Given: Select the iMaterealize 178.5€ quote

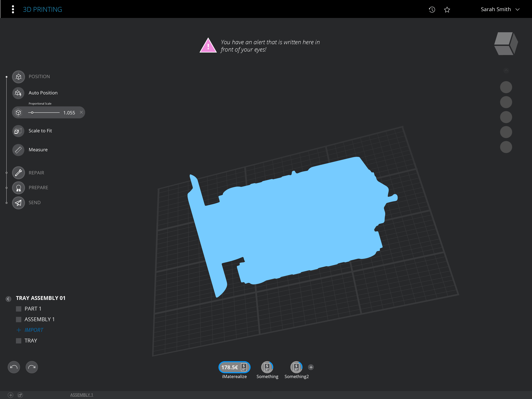Looking at the screenshot, I should pyautogui.click(x=234, y=367).
